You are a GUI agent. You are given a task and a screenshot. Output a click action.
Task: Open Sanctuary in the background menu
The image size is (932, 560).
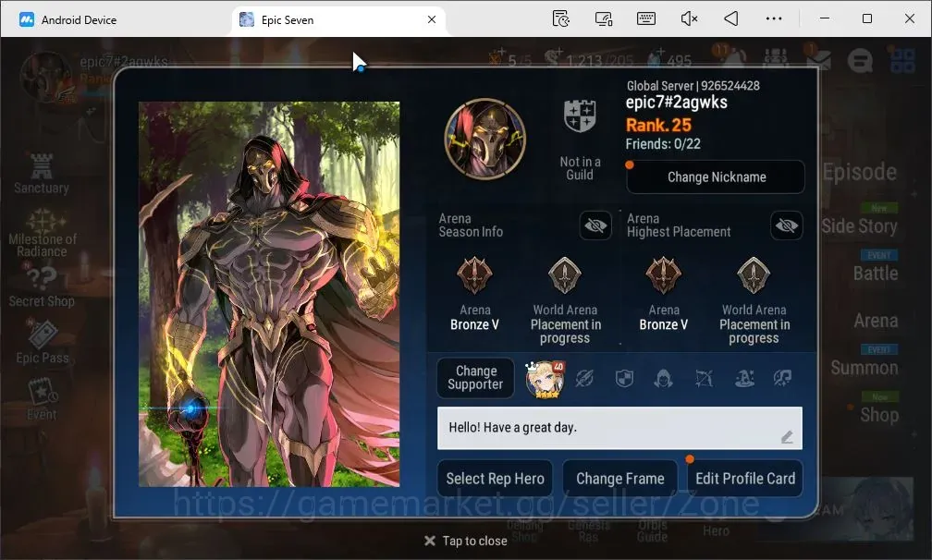click(42, 174)
